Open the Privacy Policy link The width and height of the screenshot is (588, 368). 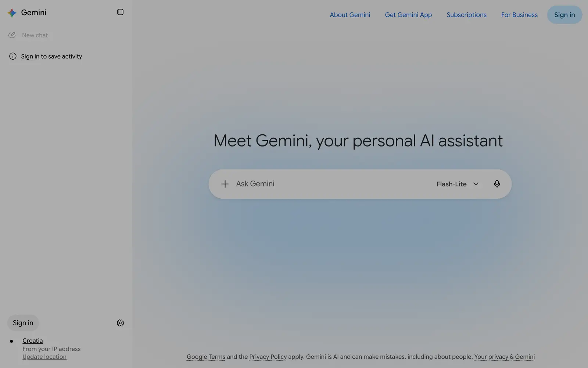[268, 357]
